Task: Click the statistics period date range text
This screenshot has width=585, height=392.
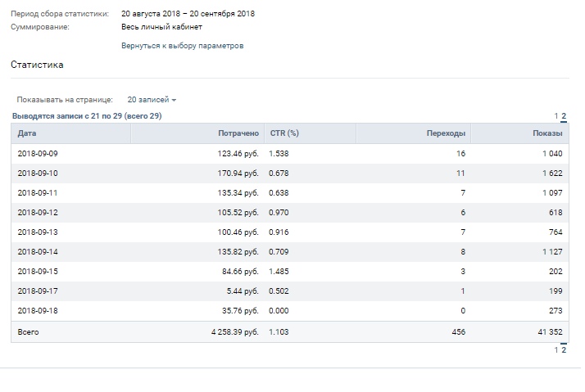Action: [188, 14]
